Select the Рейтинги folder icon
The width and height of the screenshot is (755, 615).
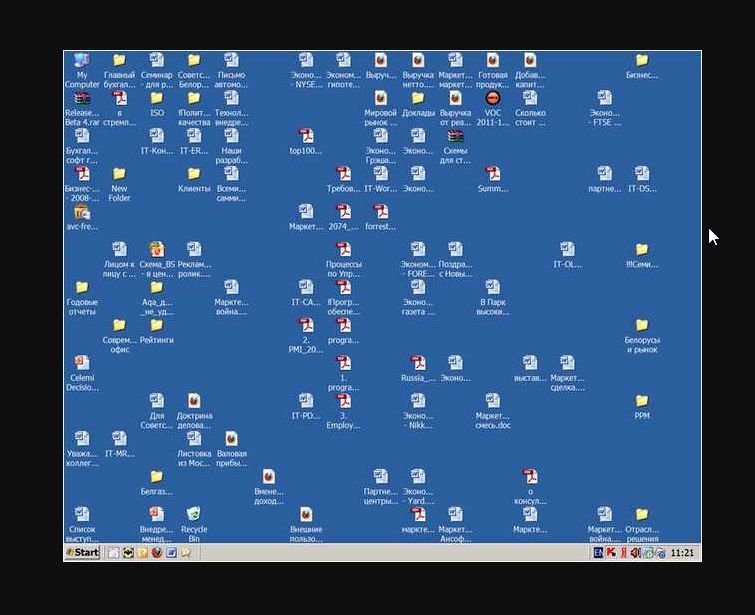click(x=156, y=331)
